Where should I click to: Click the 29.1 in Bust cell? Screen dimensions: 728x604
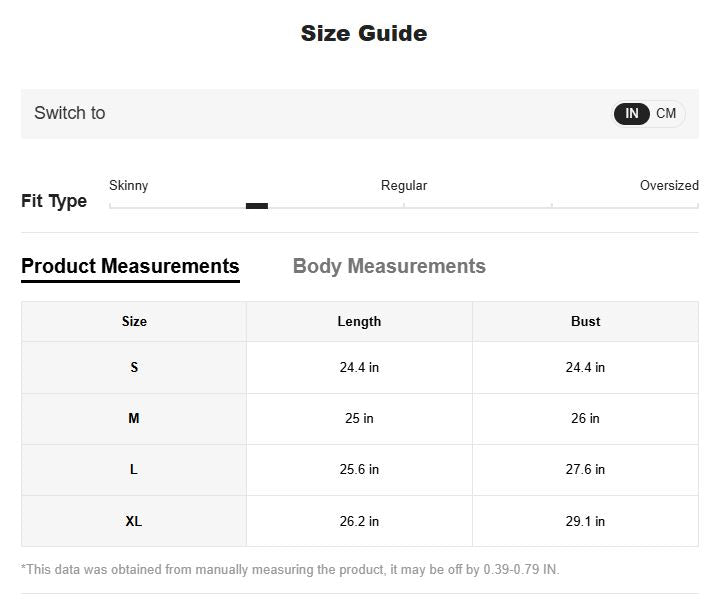pyautogui.click(x=585, y=521)
